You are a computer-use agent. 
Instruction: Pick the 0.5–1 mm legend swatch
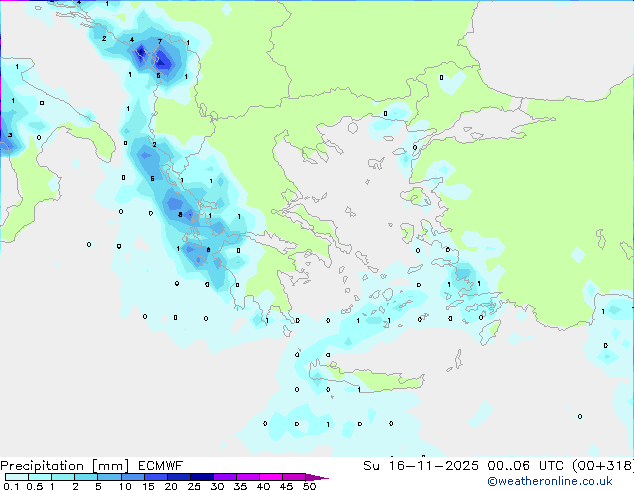(x=40, y=477)
